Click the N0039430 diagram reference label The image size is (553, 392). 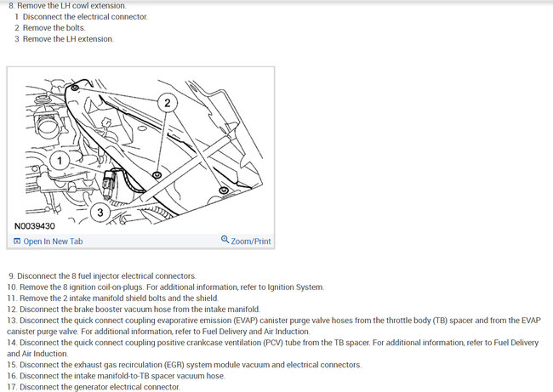tap(35, 226)
